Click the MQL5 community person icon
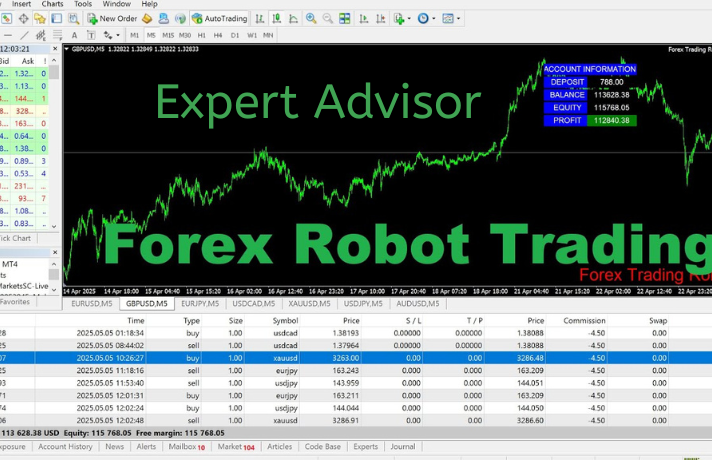 click(x=163, y=19)
